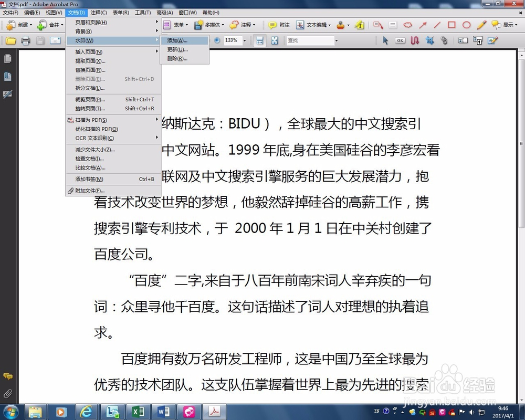Click the full page fit icon
This screenshot has width=525, height=420.
coord(275,40)
